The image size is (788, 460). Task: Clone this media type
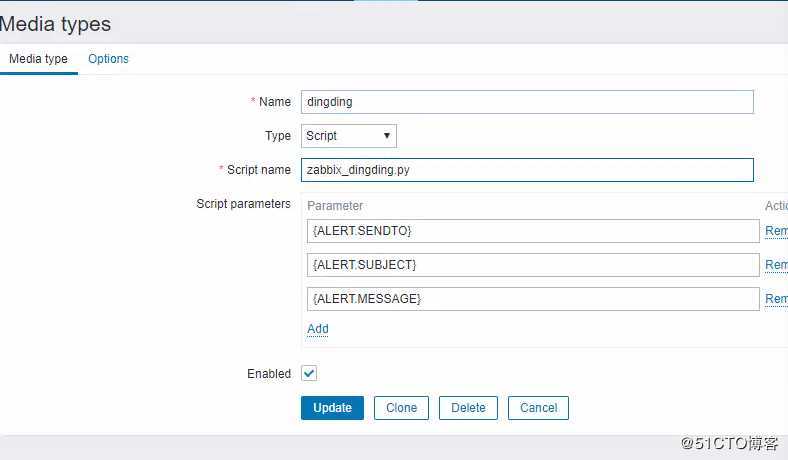(401, 408)
